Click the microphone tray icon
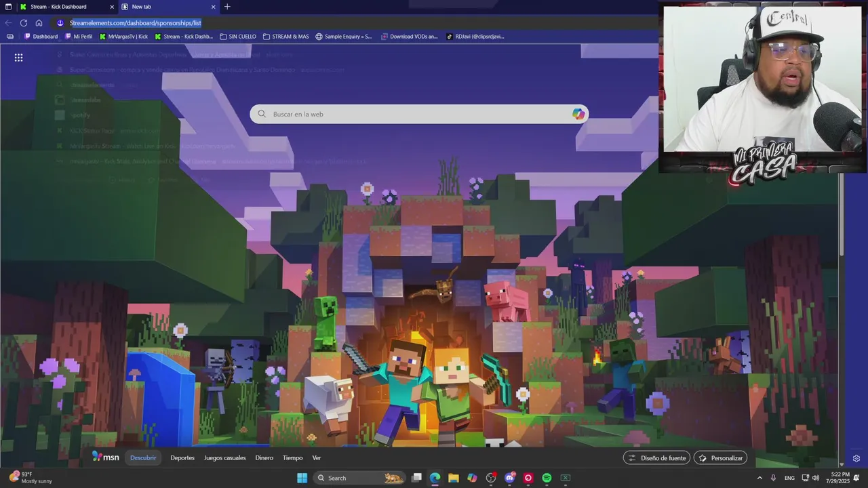The image size is (868, 488). (x=773, y=478)
